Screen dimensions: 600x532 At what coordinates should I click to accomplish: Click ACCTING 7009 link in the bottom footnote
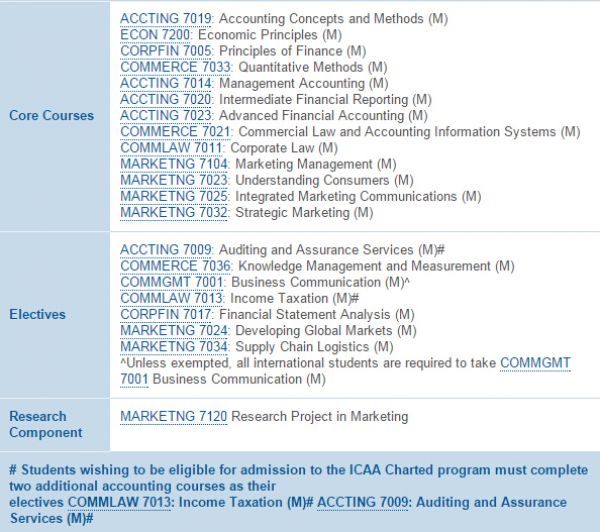[363, 503]
